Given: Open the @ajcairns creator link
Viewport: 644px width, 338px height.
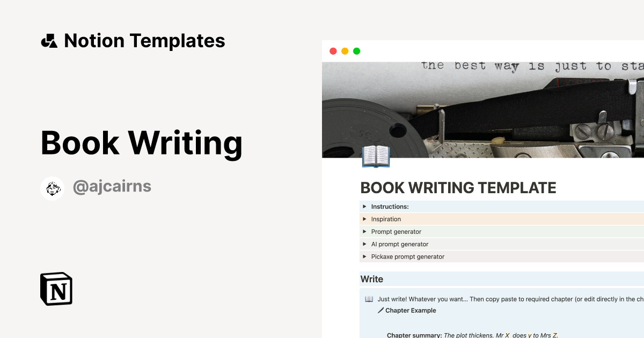Looking at the screenshot, I should 112,187.
